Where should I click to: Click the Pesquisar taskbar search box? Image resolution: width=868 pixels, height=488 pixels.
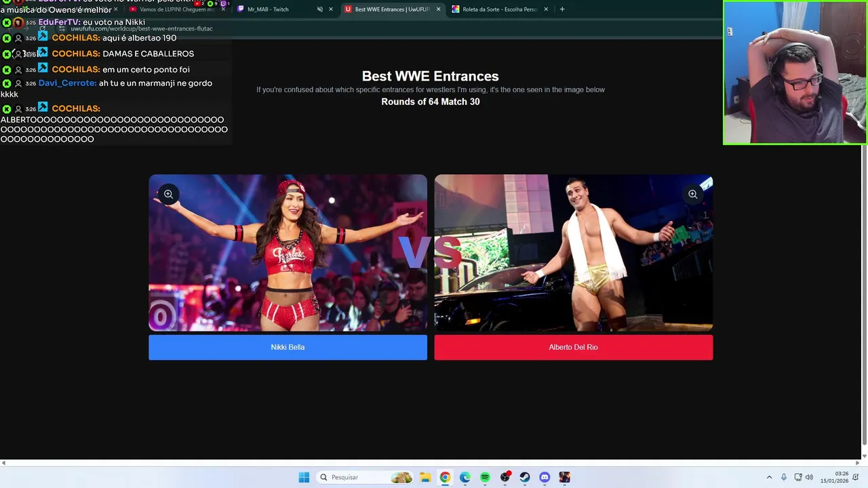(x=366, y=477)
